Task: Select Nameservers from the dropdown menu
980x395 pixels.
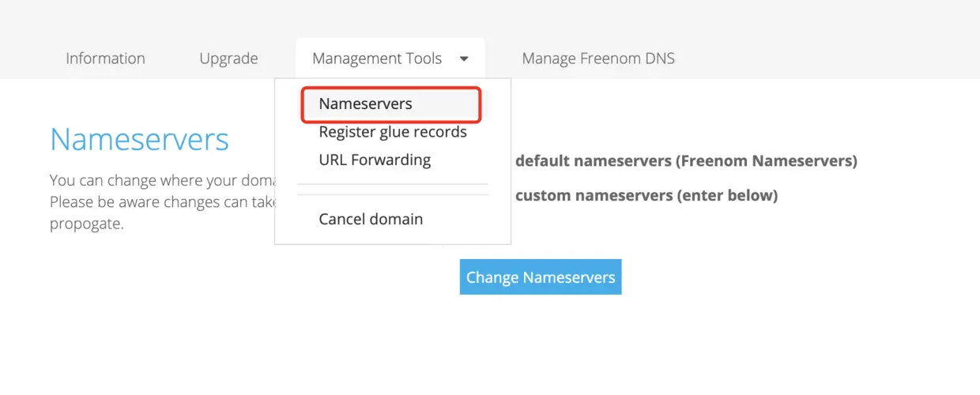Action: (365, 103)
